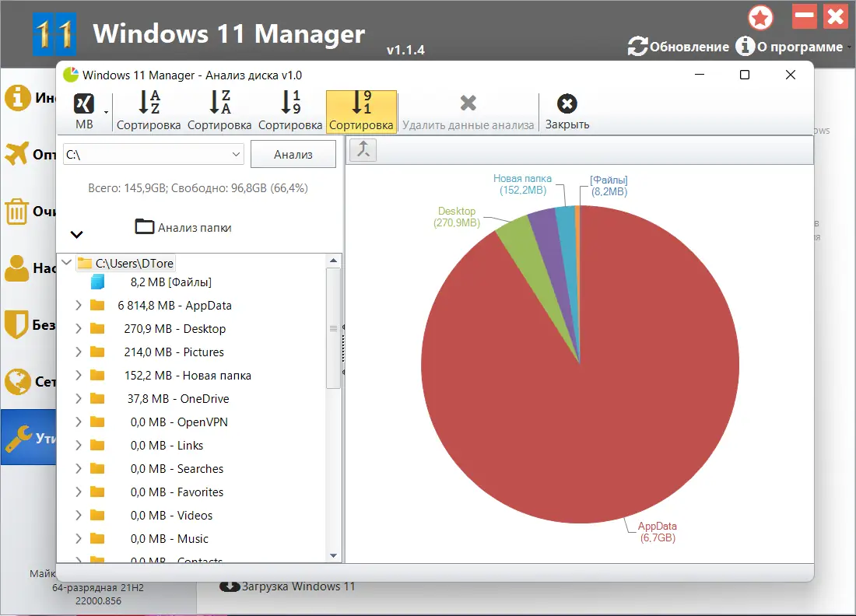Click the info sidebar icon in main window
This screenshot has width=856, height=616.
coord(17,98)
